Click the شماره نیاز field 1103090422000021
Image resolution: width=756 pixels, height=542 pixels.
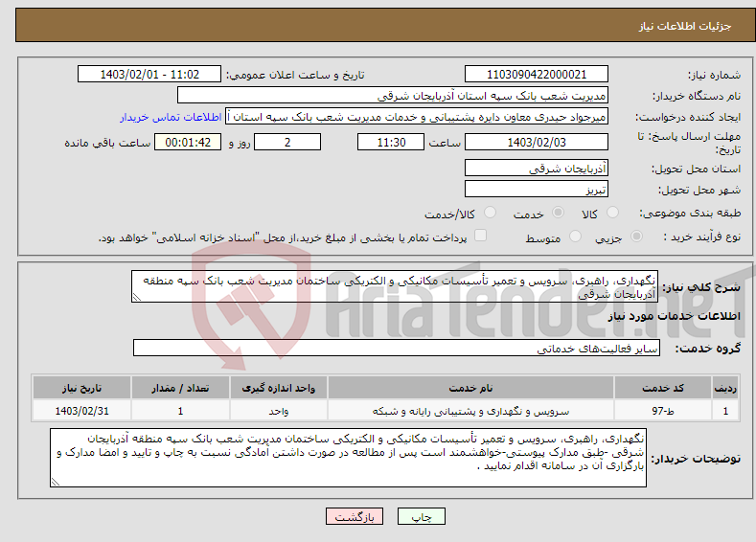pyautogui.click(x=537, y=74)
